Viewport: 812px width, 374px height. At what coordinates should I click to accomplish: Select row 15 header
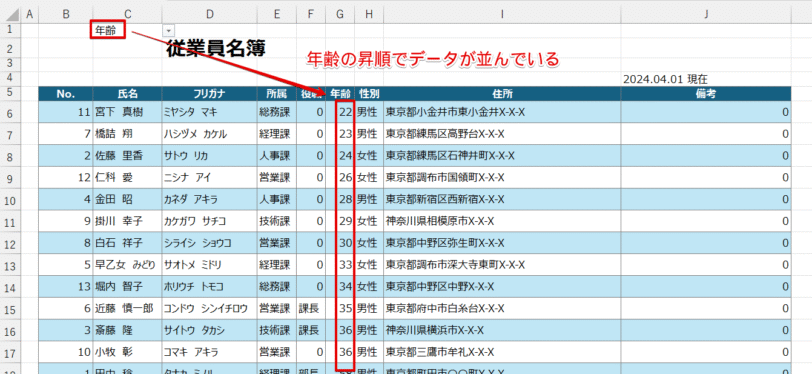pos(11,309)
